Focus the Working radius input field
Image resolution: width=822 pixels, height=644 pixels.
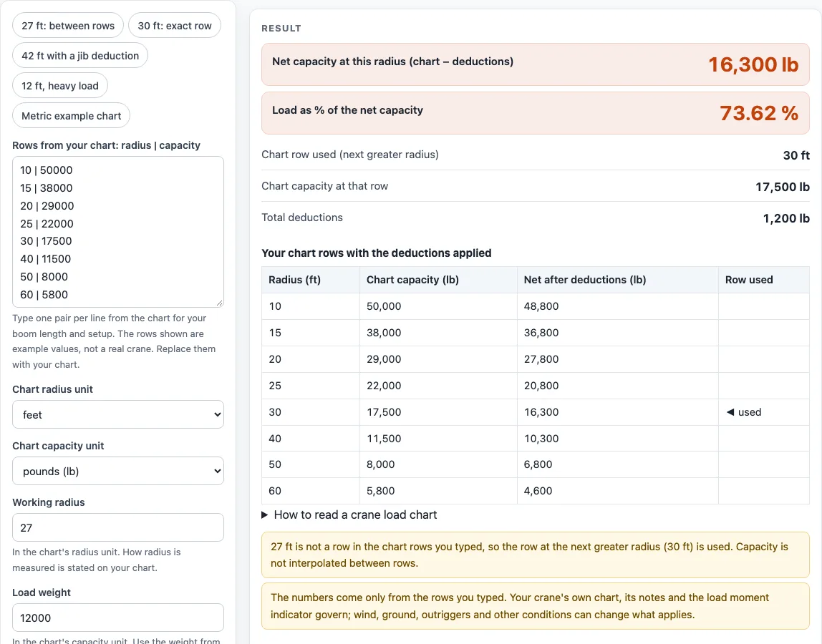pyautogui.click(x=118, y=527)
